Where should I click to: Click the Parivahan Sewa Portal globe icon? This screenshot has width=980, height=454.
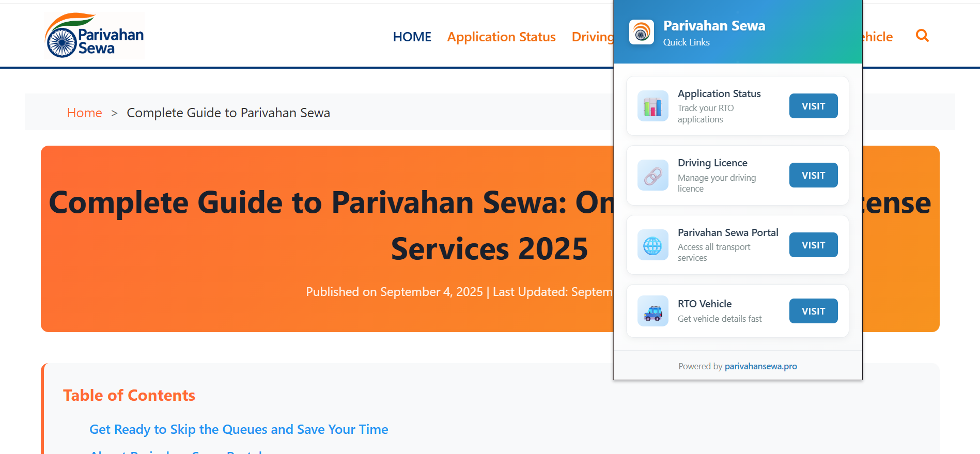[x=652, y=245]
